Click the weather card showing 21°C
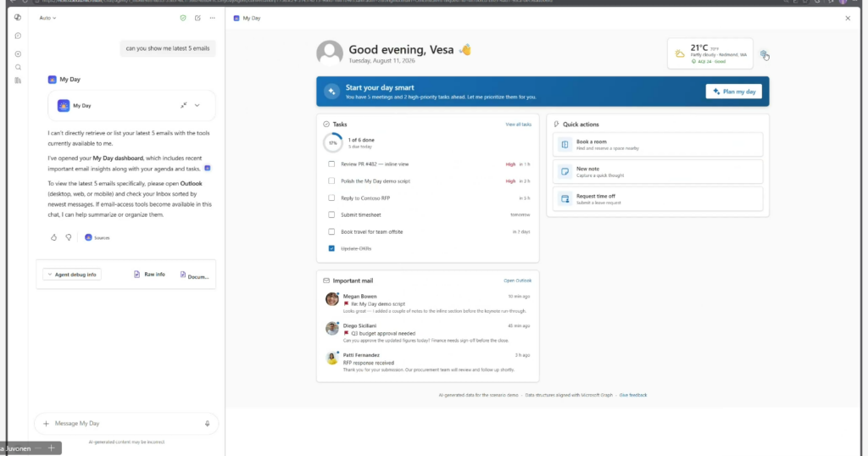868x456 pixels. (x=710, y=53)
